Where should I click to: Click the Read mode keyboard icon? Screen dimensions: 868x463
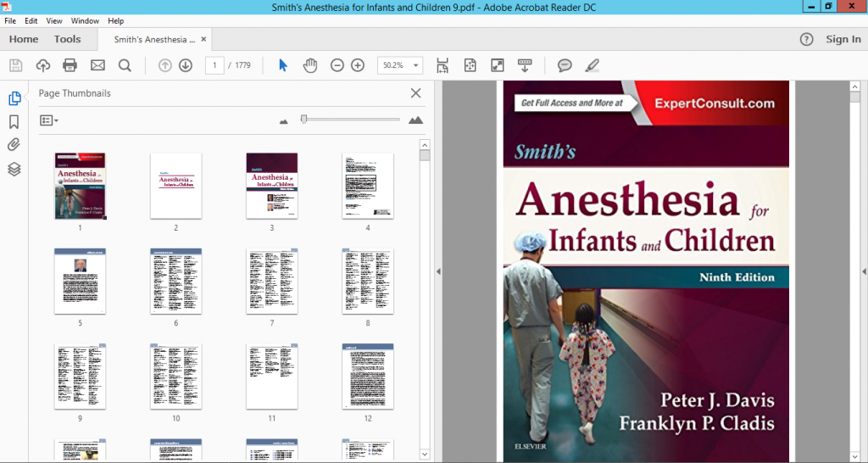(x=524, y=65)
